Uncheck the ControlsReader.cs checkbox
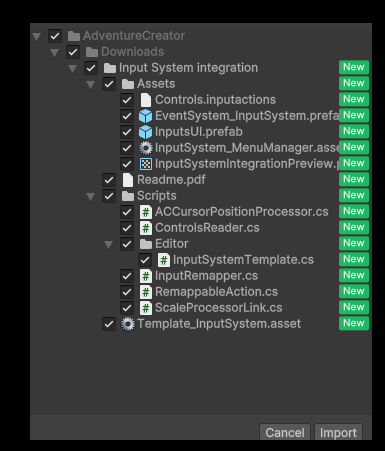Screen dimensions: 385x451 coord(127,228)
